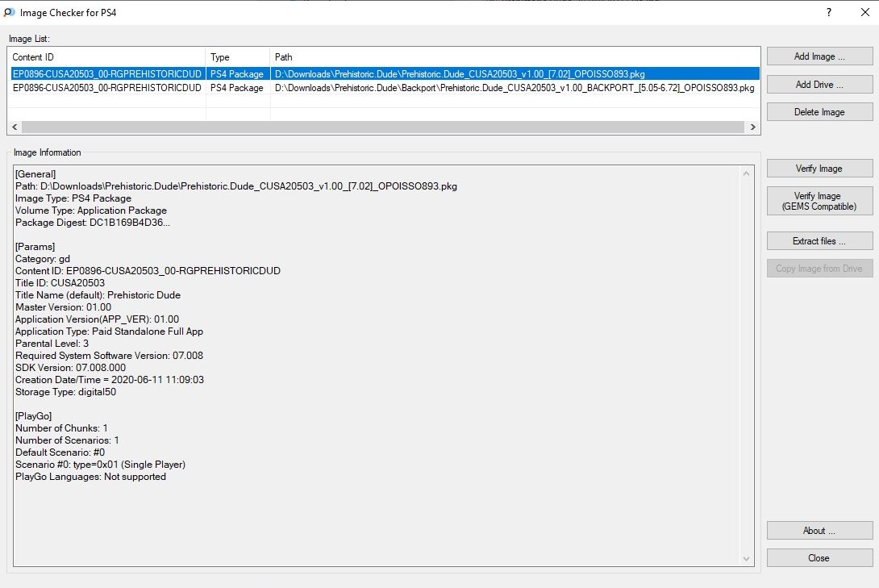Click the Package Digest: DC1B169B4D36... line

click(93, 223)
